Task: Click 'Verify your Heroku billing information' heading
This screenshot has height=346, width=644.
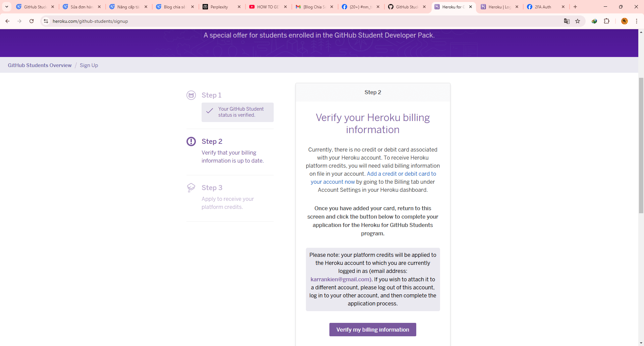Action: click(x=373, y=123)
